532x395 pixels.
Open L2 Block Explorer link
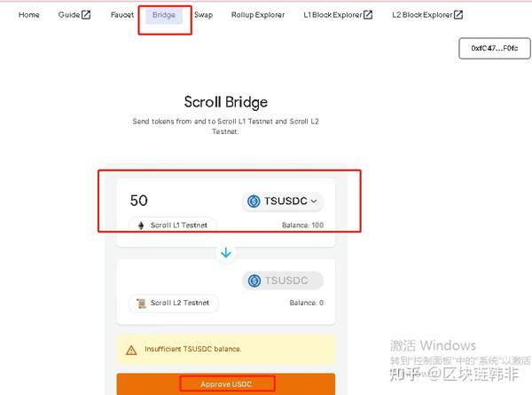point(427,15)
